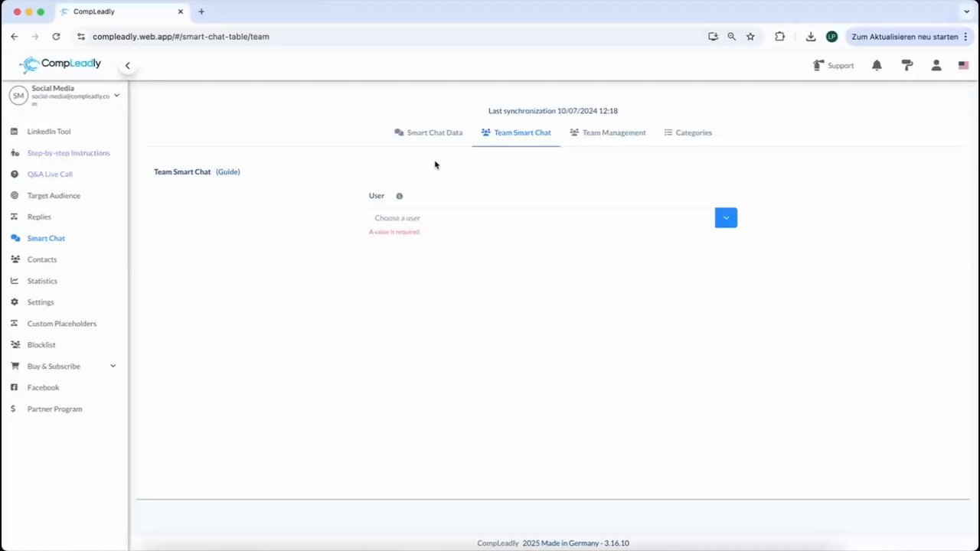Screen dimensions: 980x551
Task: Click the Support button in the header
Action: (833, 66)
